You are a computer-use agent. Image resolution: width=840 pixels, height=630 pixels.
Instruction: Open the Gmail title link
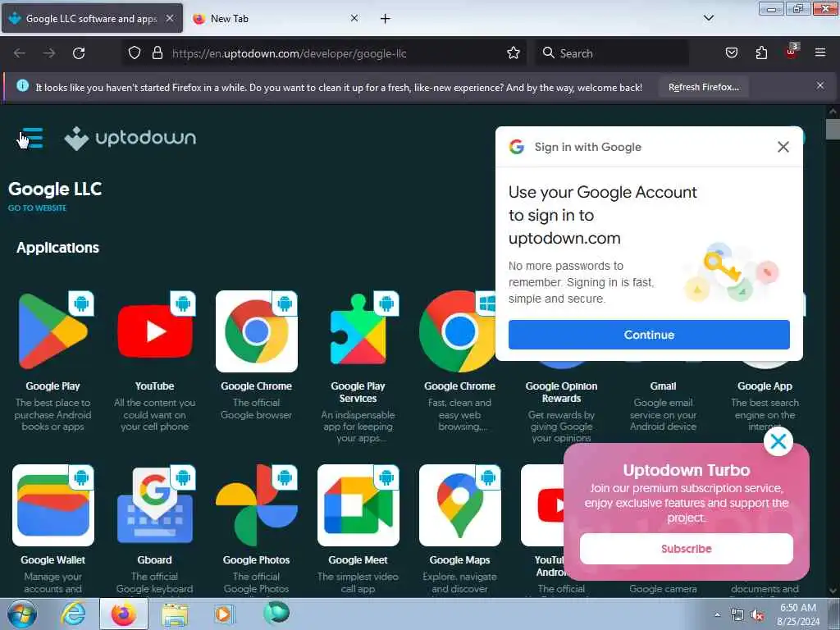(x=663, y=386)
